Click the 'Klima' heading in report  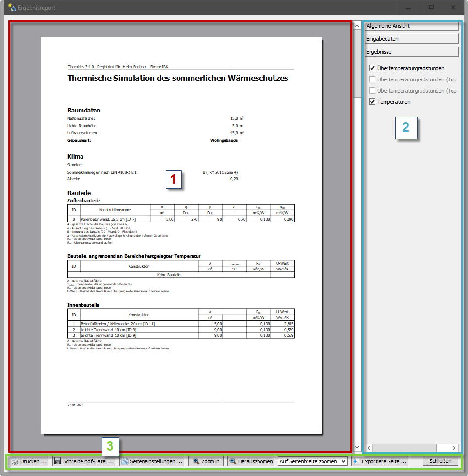pyautogui.click(x=75, y=157)
